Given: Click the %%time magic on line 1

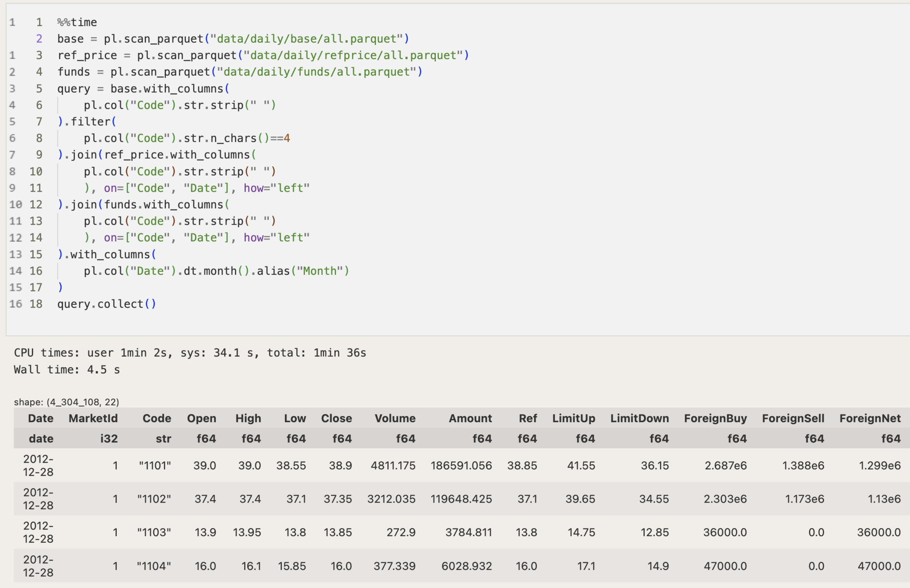Looking at the screenshot, I should point(77,22).
